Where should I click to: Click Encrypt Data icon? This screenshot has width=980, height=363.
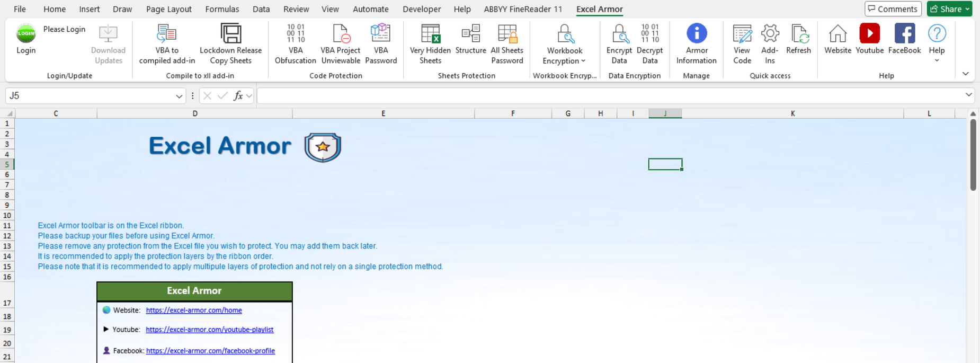pos(619,33)
